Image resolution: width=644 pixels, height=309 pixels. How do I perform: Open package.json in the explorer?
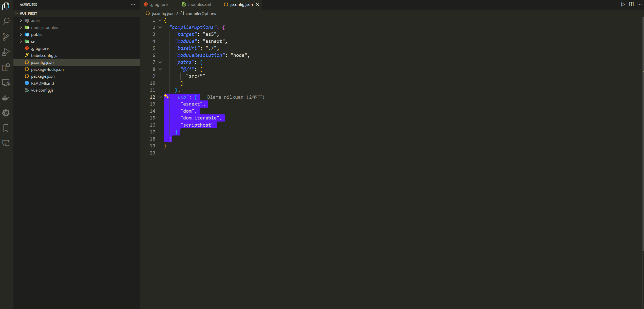[x=43, y=76]
